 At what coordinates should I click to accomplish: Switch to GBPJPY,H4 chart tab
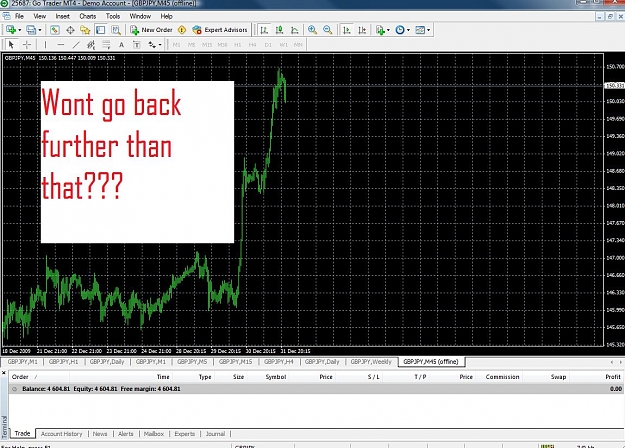(x=279, y=362)
